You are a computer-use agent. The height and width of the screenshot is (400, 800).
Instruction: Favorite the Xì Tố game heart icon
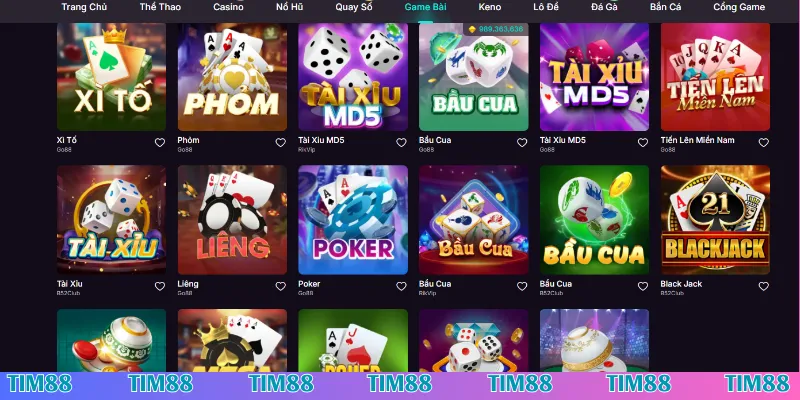(160, 143)
